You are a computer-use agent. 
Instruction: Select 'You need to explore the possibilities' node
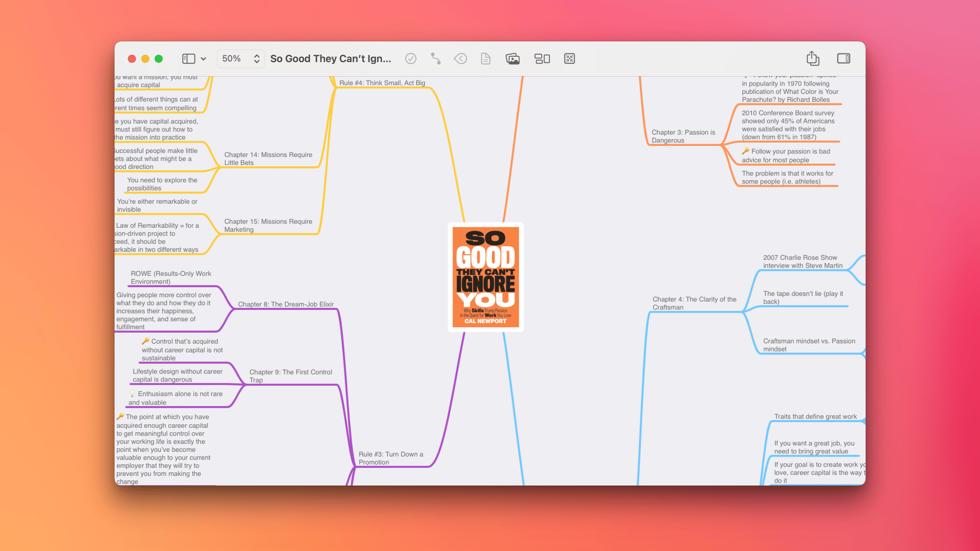click(x=162, y=184)
